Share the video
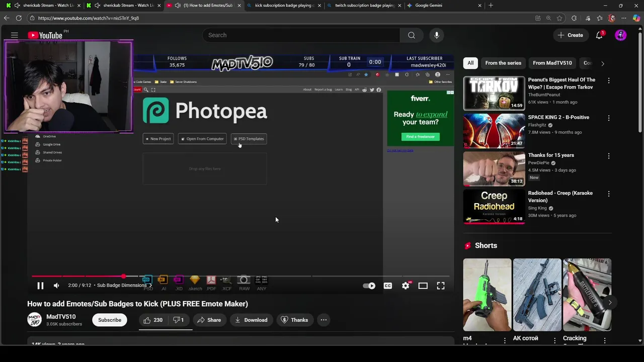This screenshot has height=362, width=644. (x=209, y=320)
